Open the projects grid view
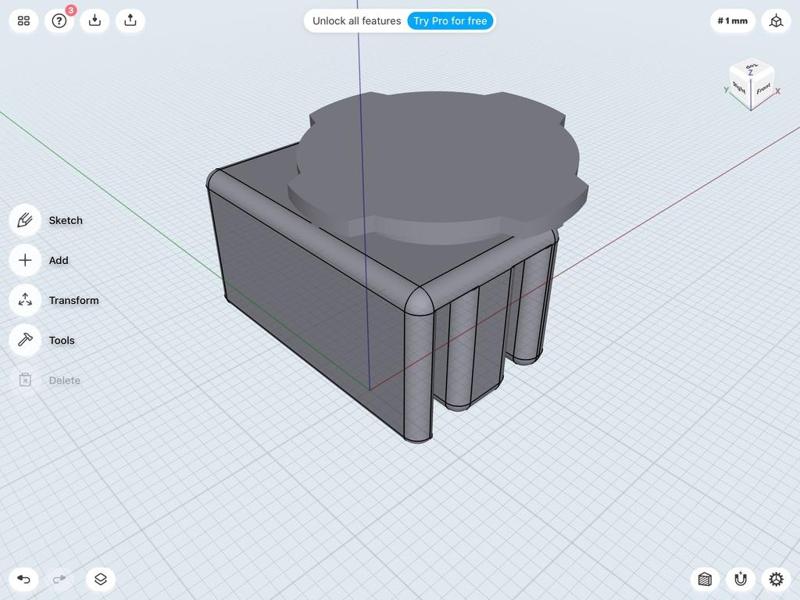This screenshot has width=800, height=600. (x=23, y=21)
